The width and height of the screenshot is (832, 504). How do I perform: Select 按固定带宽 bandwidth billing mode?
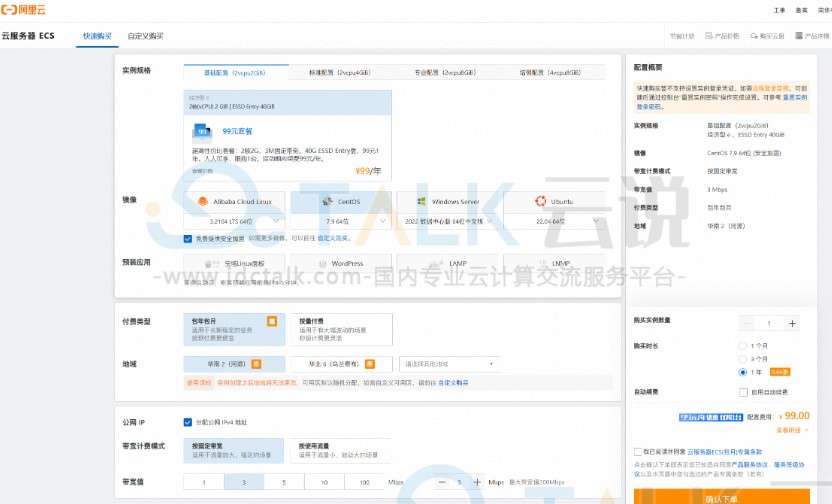click(233, 450)
